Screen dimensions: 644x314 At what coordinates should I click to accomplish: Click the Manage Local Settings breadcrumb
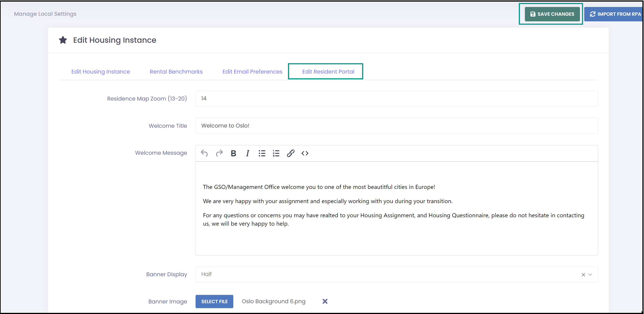(45, 14)
